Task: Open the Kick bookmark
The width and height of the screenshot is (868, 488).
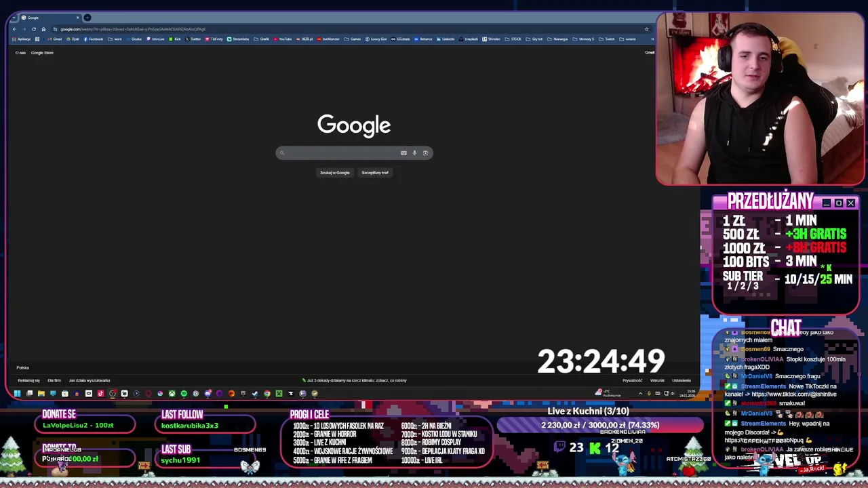Action: tap(175, 39)
